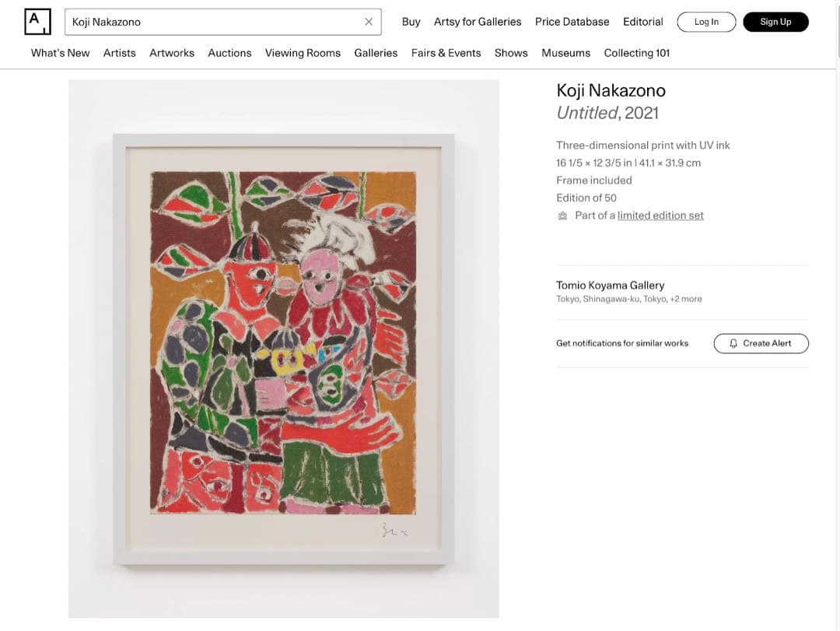The width and height of the screenshot is (840, 631).
Task: Open the Editorial section
Action: coord(643,22)
